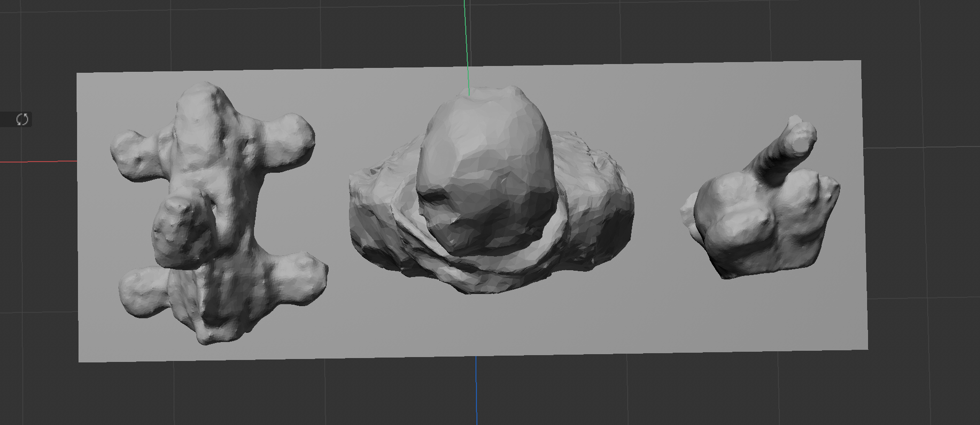The image size is (980, 425).
Task: Click the red X axis line at left
Action: point(39,161)
